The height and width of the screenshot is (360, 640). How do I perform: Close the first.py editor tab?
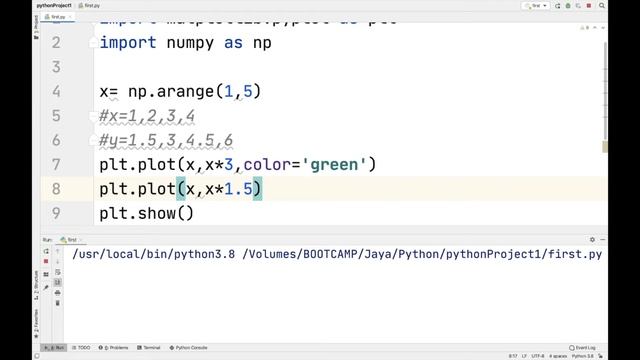pos(70,17)
